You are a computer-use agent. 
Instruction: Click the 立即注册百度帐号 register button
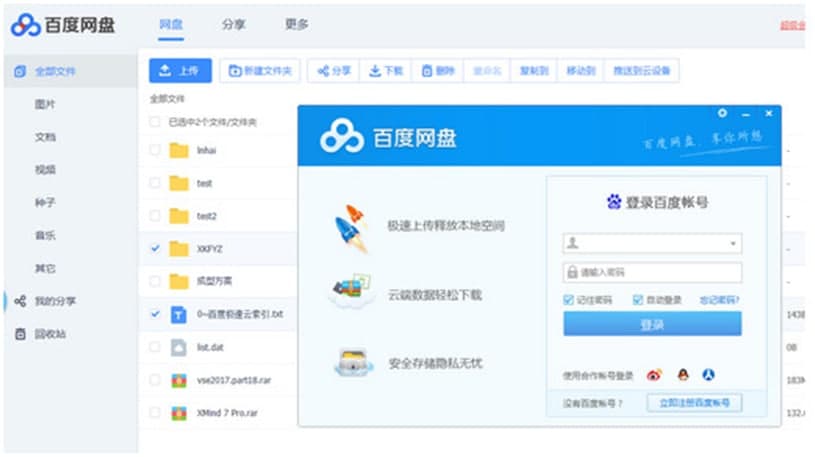click(x=694, y=403)
